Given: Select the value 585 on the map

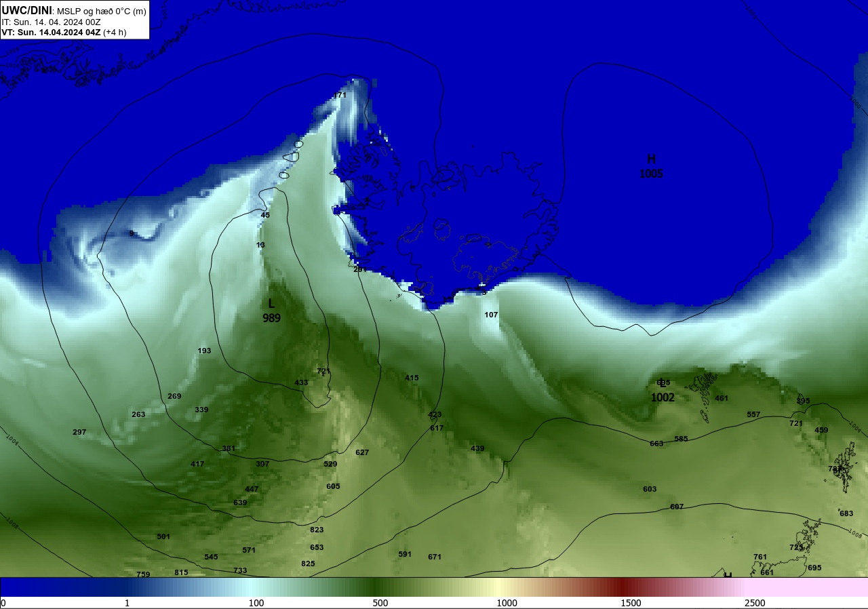Looking at the screenshot, I should click(x=681, y=439).
